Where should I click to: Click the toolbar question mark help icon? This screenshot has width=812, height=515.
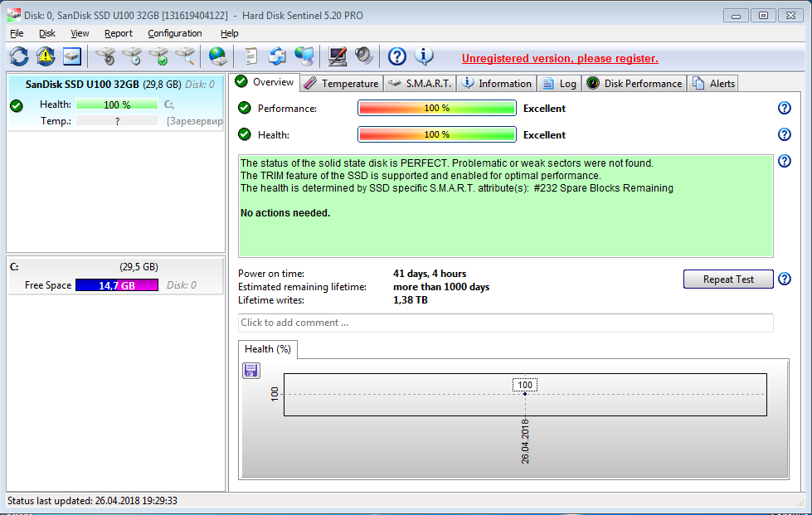(397, 56)
